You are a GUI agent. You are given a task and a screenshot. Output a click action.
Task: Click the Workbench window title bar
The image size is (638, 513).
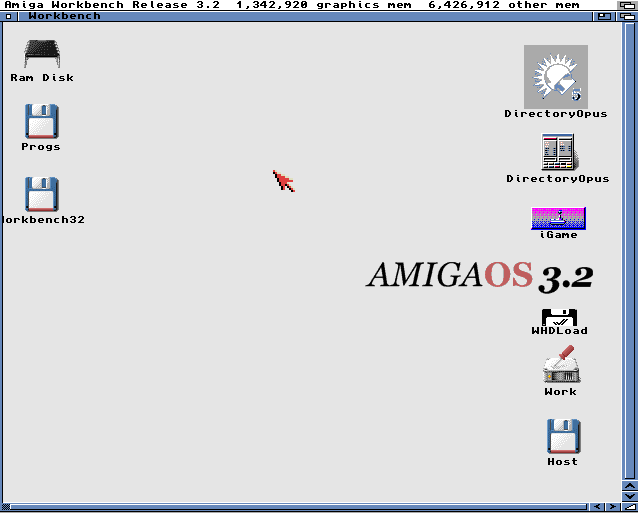305,17
